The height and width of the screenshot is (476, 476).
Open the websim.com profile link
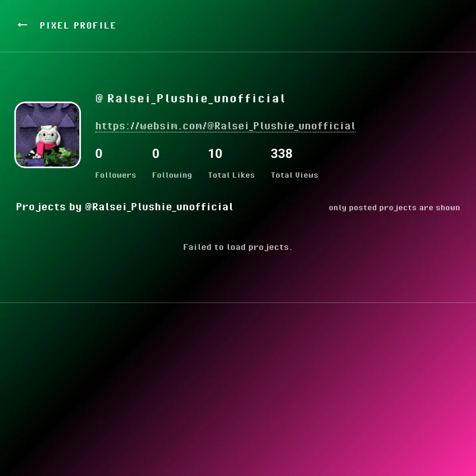point(225,126)
